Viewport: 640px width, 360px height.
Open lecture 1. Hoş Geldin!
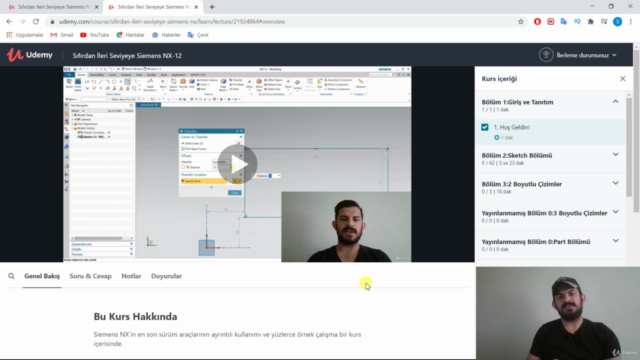[511, 127]
